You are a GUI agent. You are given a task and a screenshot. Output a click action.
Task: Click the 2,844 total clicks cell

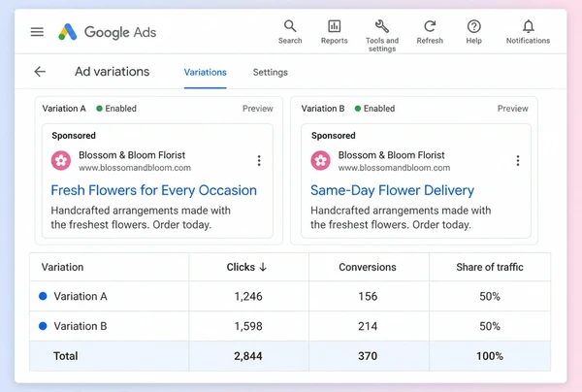click(248, 356)
